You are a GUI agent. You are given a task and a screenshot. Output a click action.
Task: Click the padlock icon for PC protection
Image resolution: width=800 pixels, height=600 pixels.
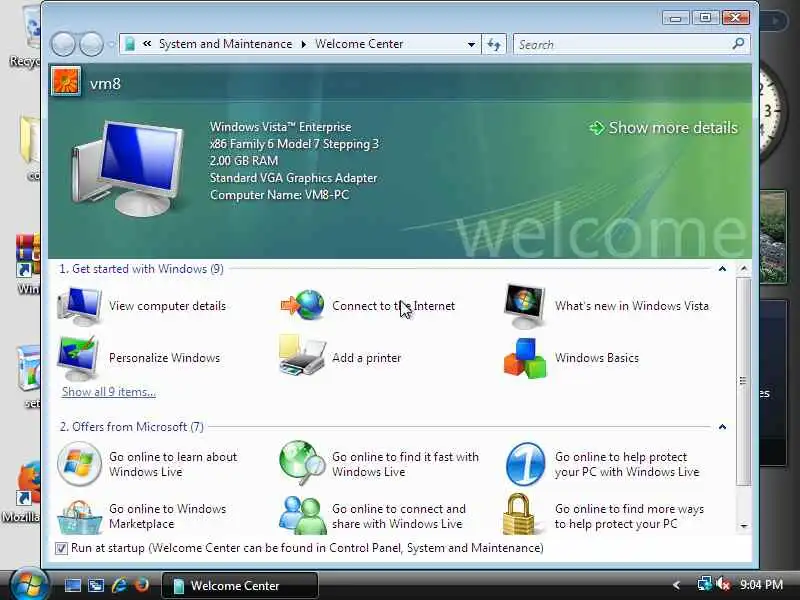point(518,514)
